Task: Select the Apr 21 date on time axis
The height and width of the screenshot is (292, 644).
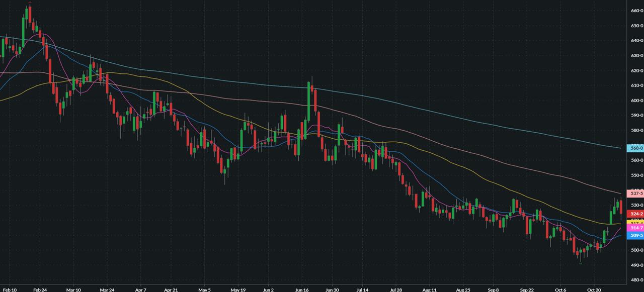Action: pos(172,289)
